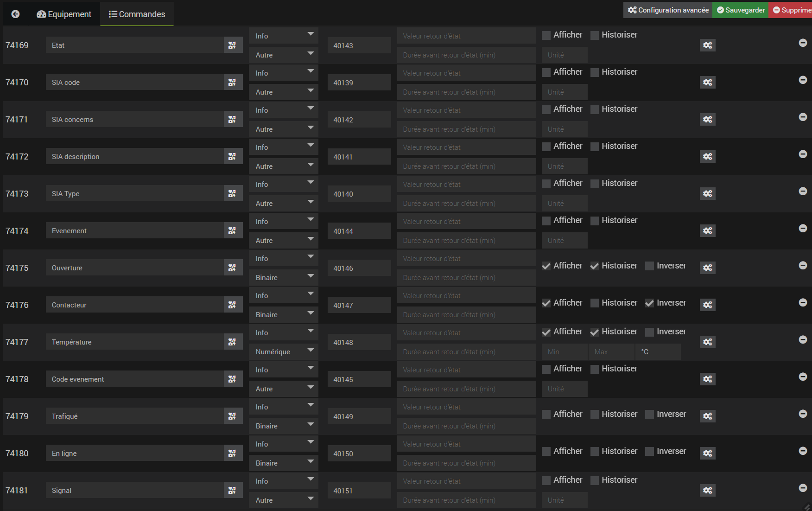812x511 pixels.
Task: Open icon picker for SIA code command
Action: [233, 82]
